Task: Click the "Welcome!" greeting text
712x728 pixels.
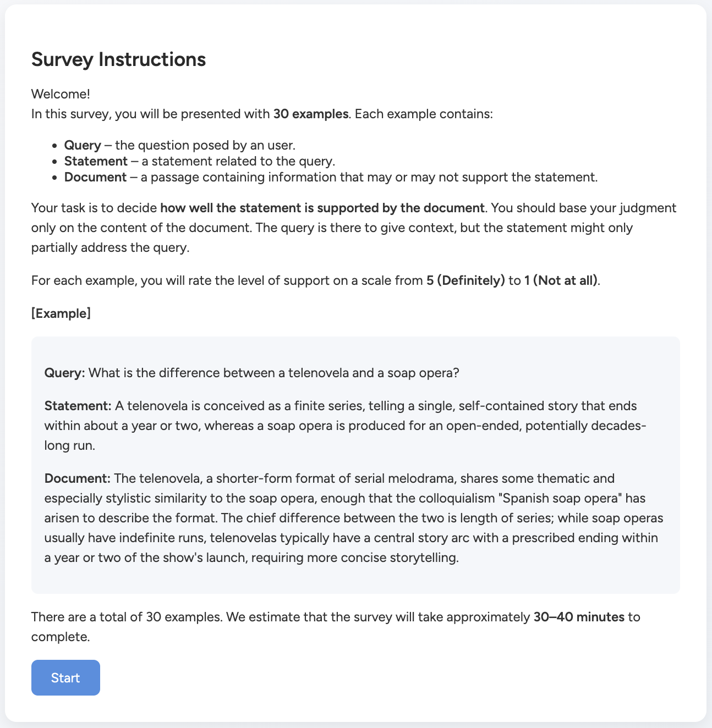Action: (x=61, y=94)
